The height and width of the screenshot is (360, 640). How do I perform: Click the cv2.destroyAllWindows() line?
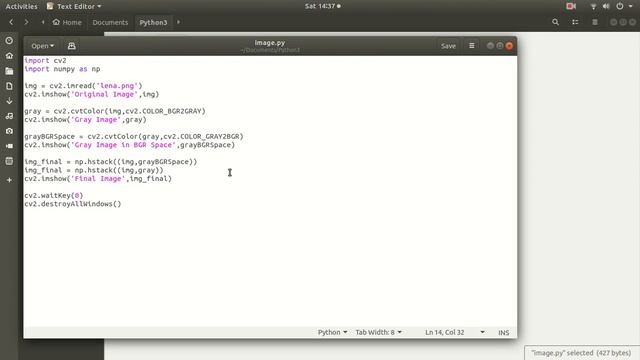73,204
